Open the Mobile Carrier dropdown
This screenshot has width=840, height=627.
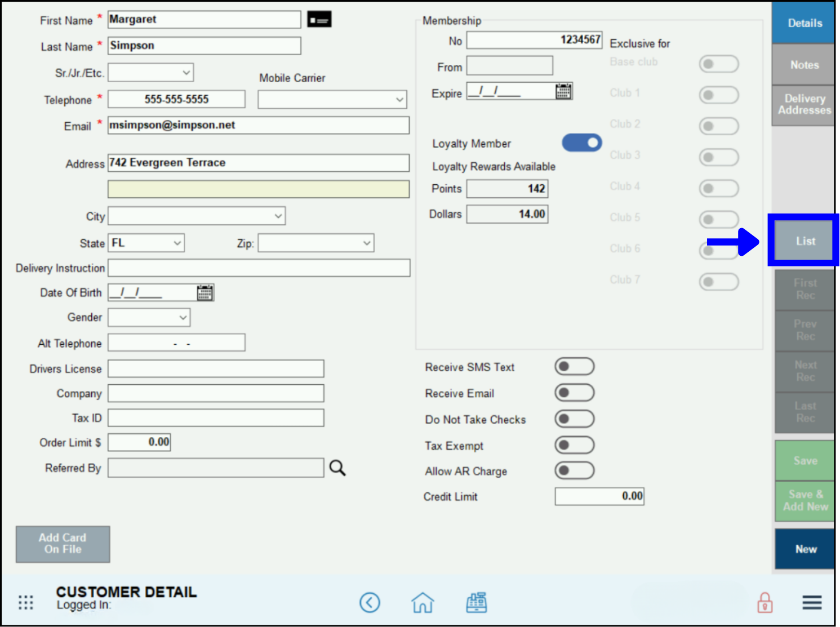pyautogui.click(x=332, y=99)
